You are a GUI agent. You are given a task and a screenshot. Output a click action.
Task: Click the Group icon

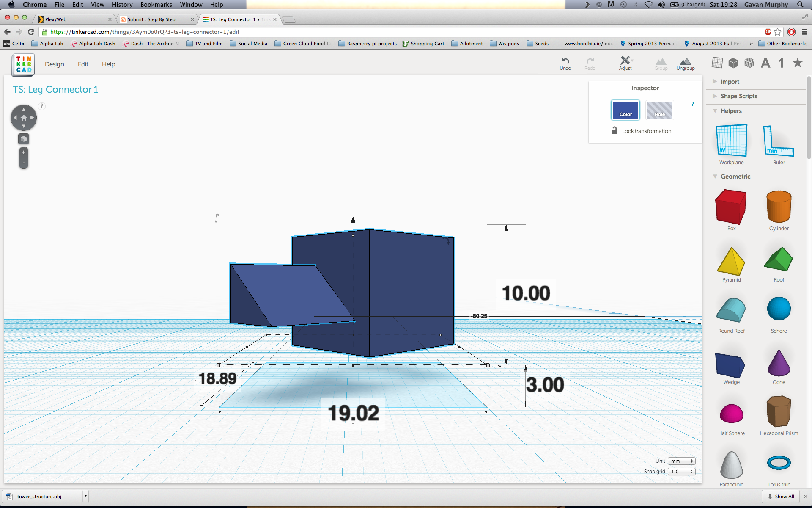tap(661, 64)
